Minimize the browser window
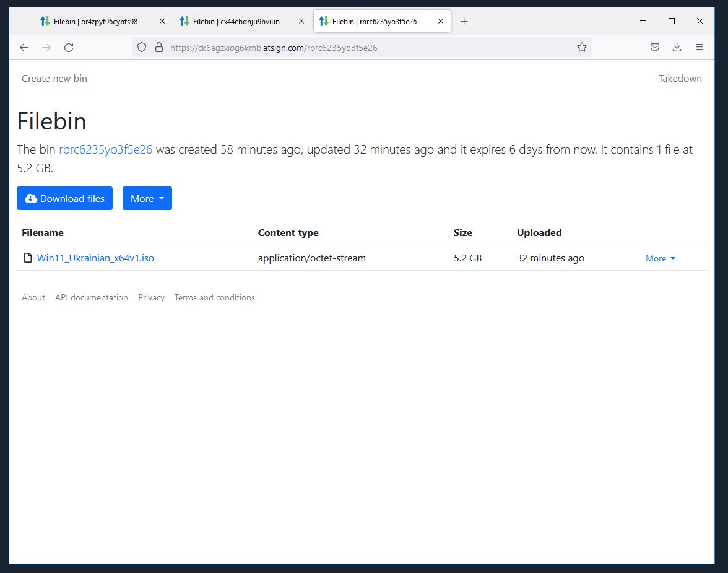 pyautogui.click(x=643, y=21)
